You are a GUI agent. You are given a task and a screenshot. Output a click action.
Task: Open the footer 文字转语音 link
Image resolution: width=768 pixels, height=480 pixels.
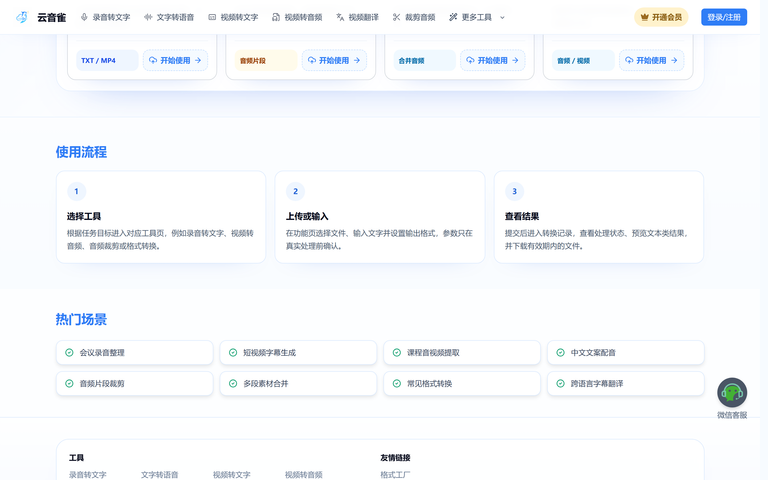pos(160,475)
